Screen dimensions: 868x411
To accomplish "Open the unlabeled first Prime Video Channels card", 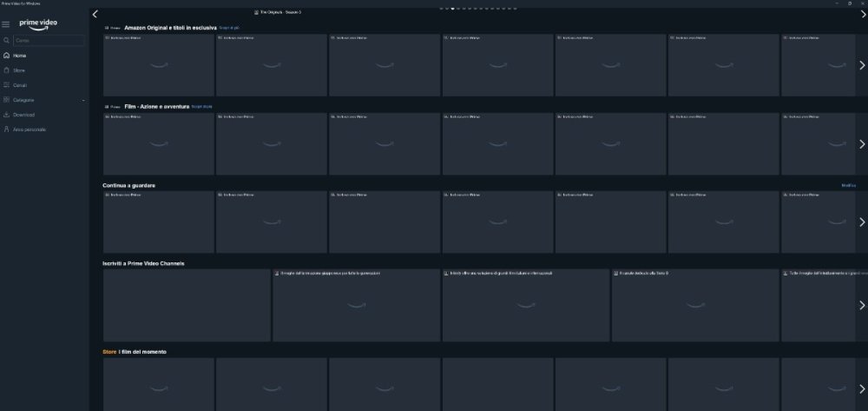I will click(x=187, y=305).
